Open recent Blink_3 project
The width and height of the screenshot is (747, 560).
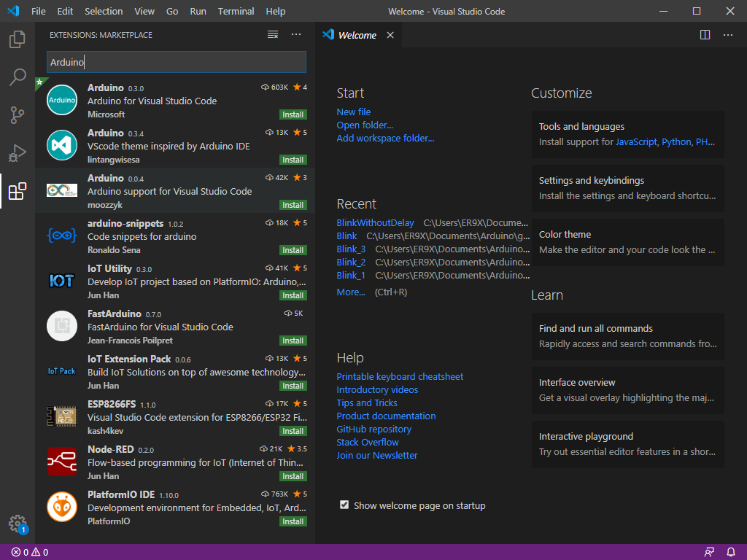[x=351, y=249]
